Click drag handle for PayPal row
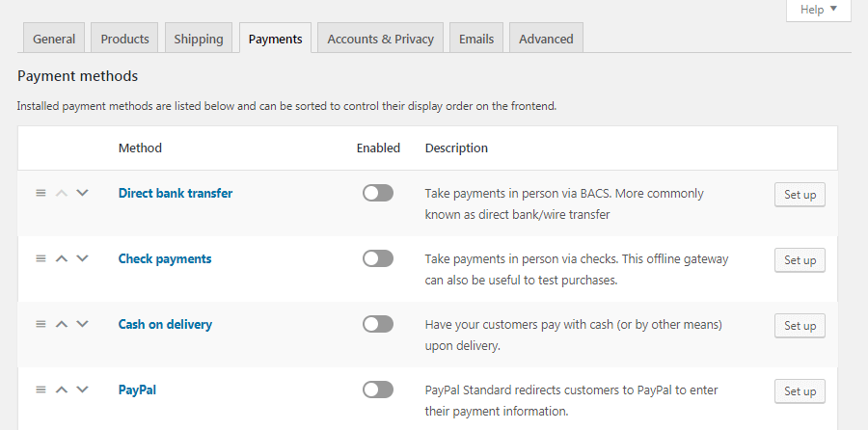This screenshot has height=430, width=868. (x=41, y=390)
